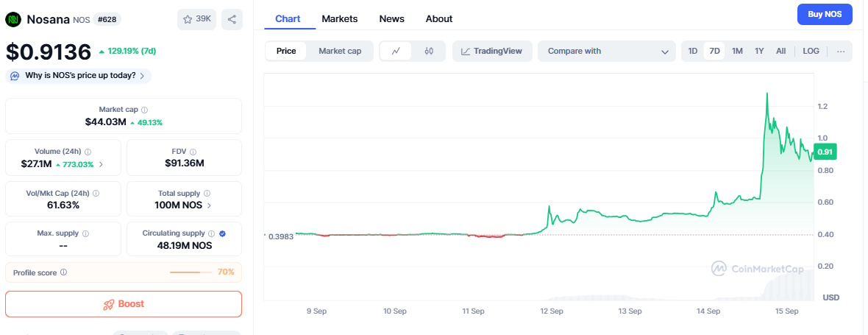The image size is (868, 335).
Task: Set chart range to 1M
Action: (737, 51)
